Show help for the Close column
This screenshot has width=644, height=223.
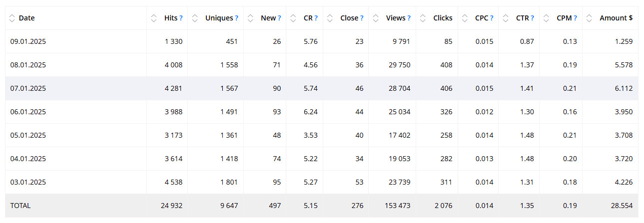pos(362,18)
